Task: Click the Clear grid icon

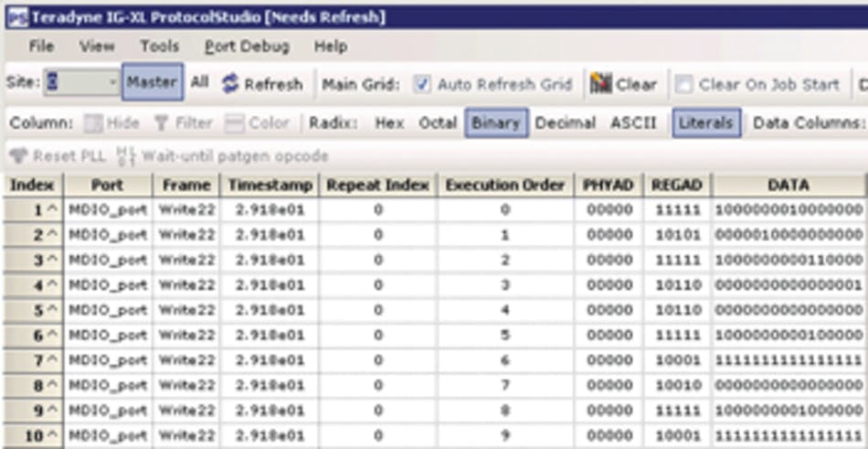Action: (600, 84)
